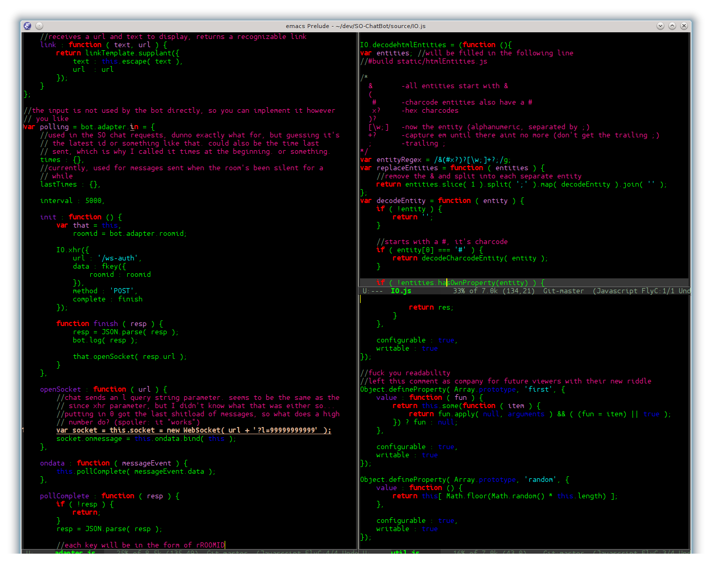Close the emacs Prelude window
This screenshot has width=712, height=588.
pos(684,26)
